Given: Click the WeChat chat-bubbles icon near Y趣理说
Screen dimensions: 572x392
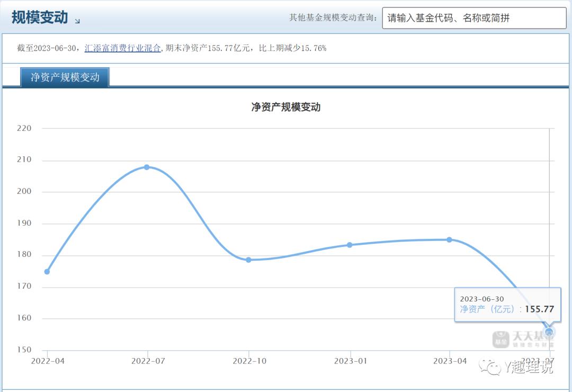Looking at the screenshot, I should coord(491,366).
